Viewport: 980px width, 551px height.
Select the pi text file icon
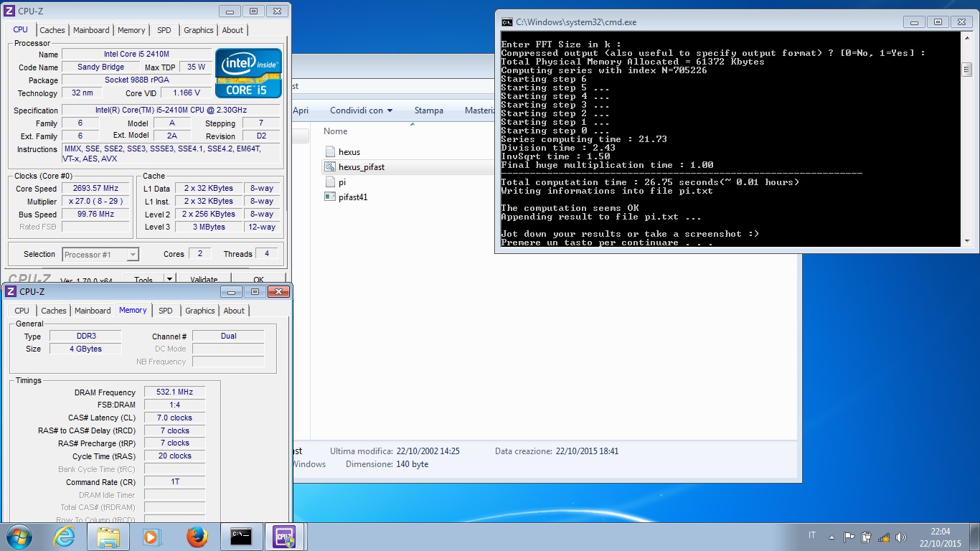pos(330,182)
